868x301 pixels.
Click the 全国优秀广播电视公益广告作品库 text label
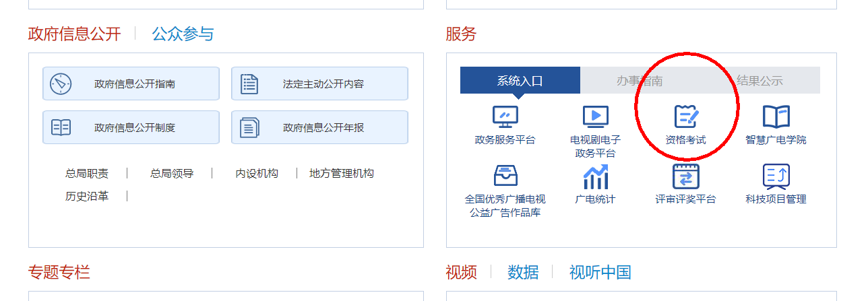tap(505, 205)
